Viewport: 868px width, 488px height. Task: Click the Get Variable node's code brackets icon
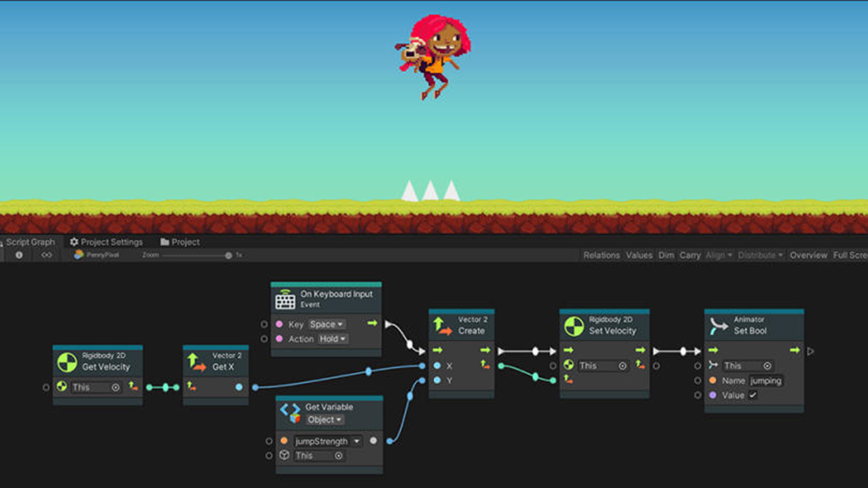pos(290,413)
